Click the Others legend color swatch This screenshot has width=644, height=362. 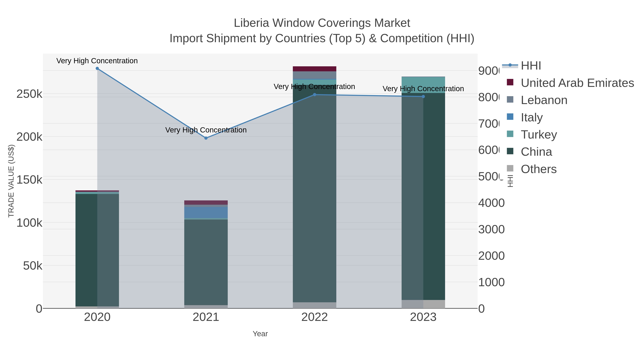[x=510, y=168]
